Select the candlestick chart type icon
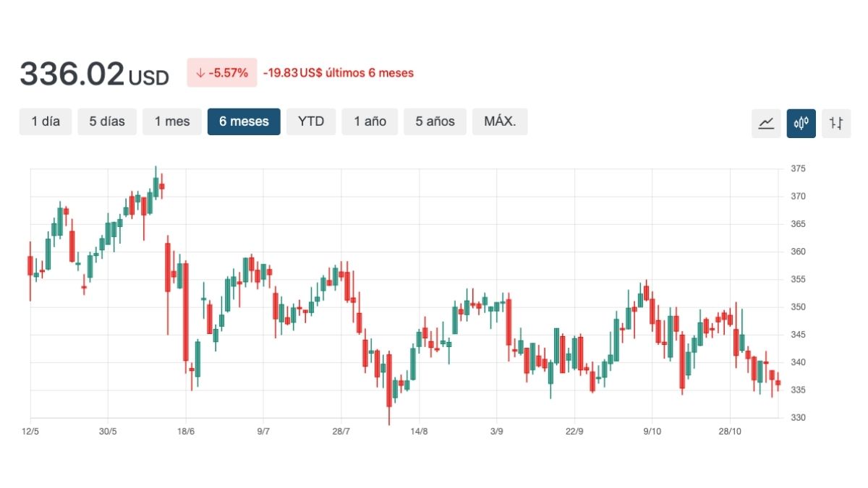The height and width of the screenshot is (488, 868). point(801,123)
